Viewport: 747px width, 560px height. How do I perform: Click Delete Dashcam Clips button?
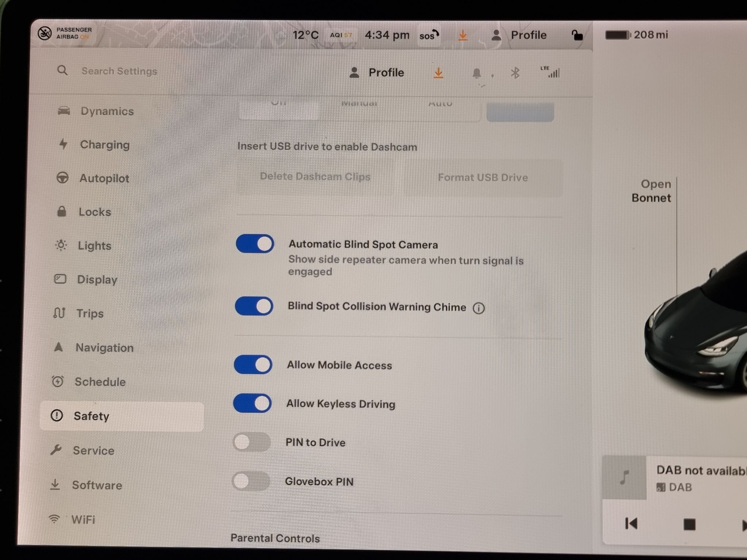coord(315,176)
